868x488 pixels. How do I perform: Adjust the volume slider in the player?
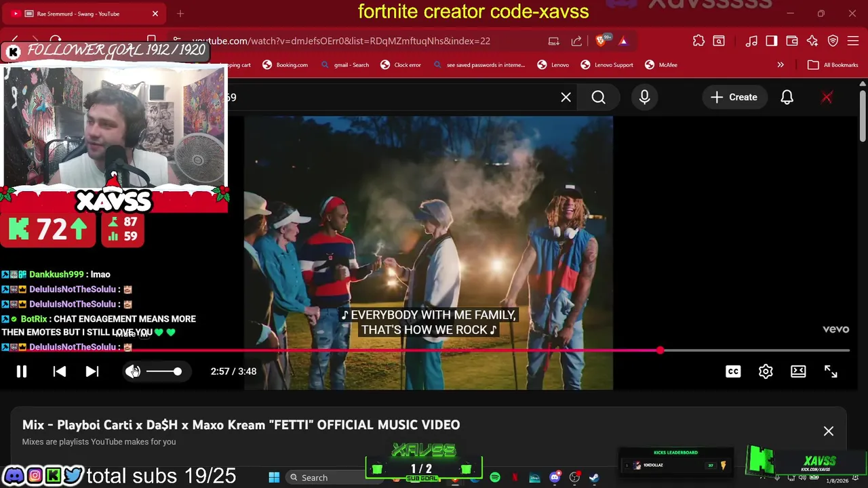click(x=163, y=371)
